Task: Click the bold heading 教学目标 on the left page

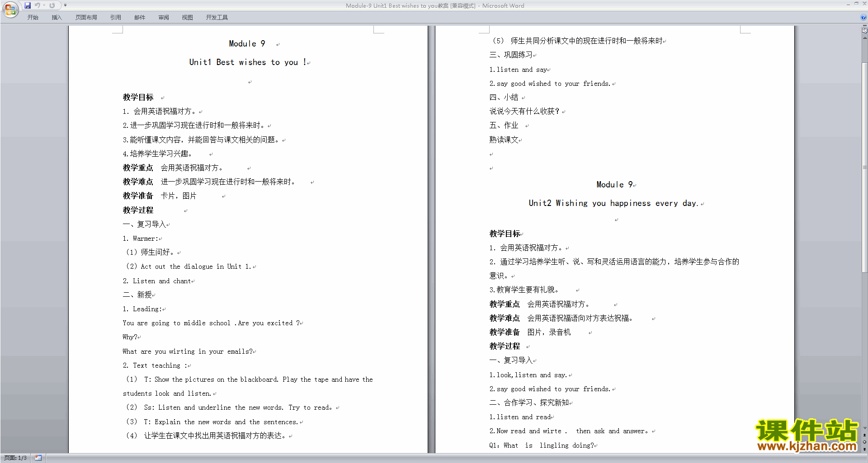Action: (x=138, y=97)
